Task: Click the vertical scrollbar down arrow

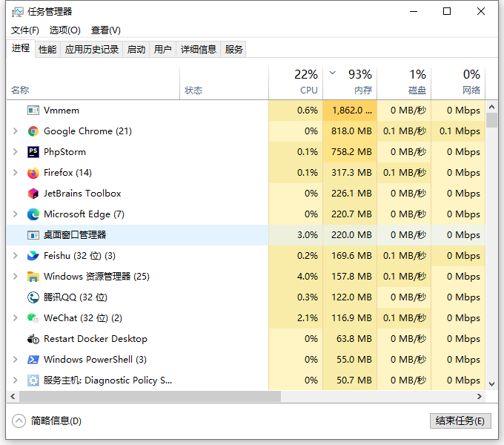Action: [491, 384]
